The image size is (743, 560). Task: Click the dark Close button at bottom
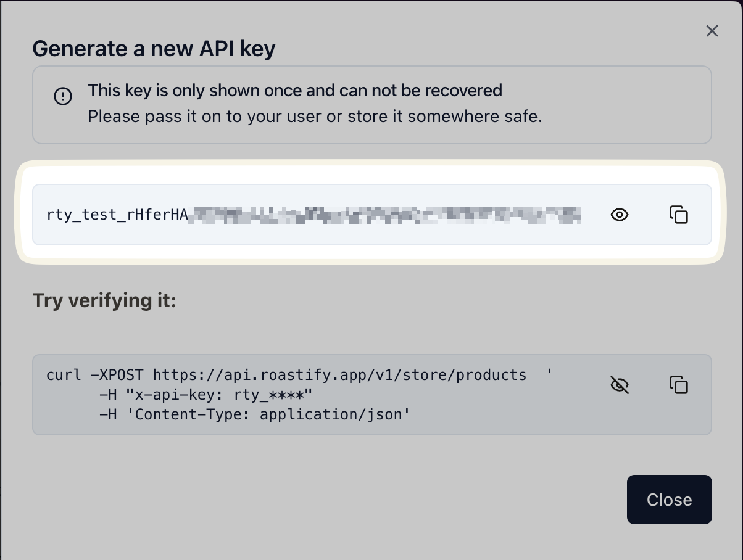point(670,500)
